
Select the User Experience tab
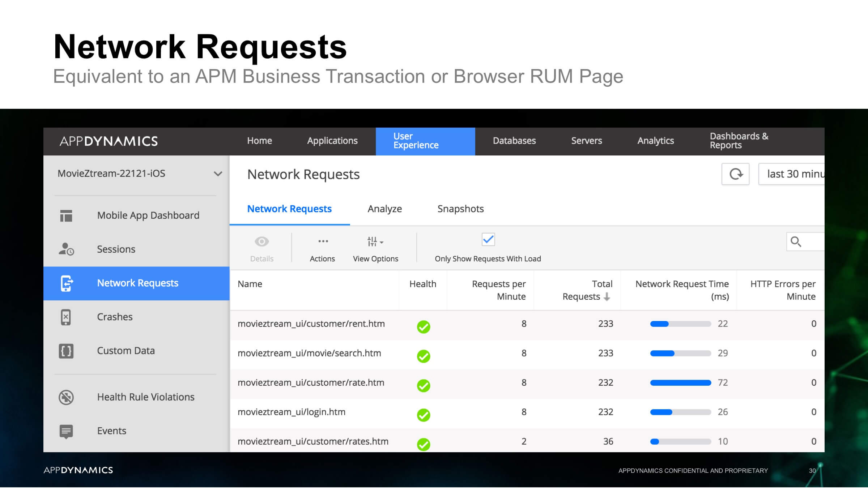click(x=425, y=141)
